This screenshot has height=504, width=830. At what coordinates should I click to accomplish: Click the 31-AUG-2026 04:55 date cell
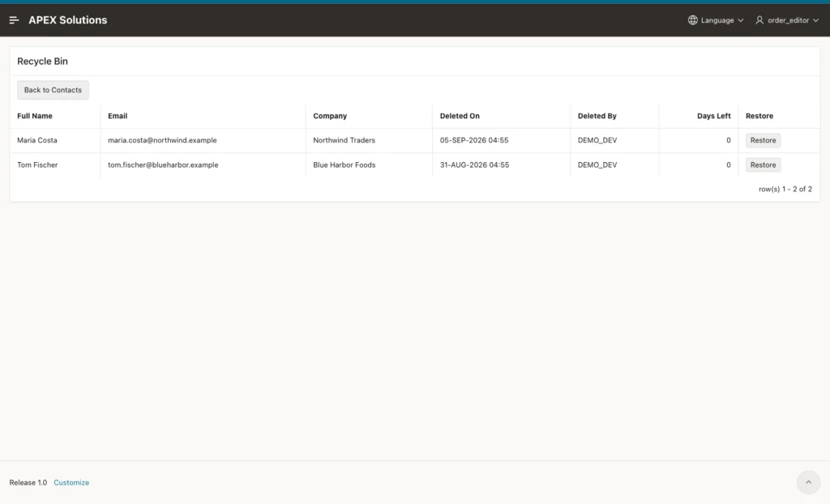tap(474, 164)
